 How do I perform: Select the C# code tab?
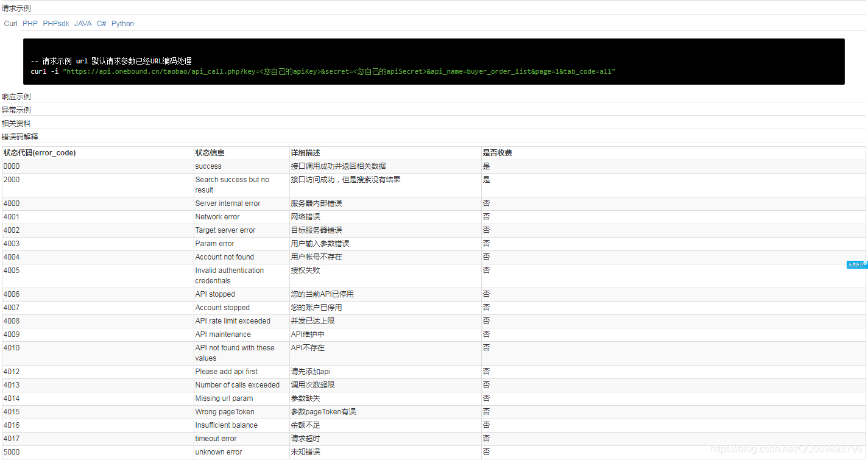click(x=102, y=24)
